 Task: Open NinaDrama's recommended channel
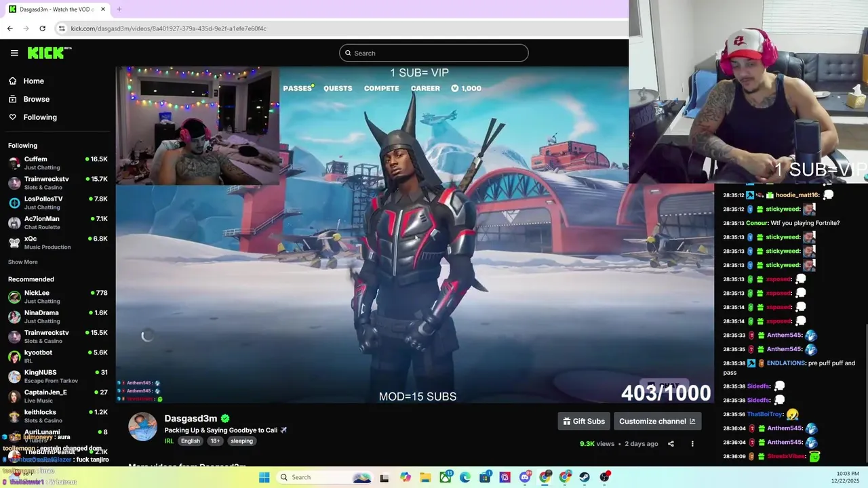point(58,317)
